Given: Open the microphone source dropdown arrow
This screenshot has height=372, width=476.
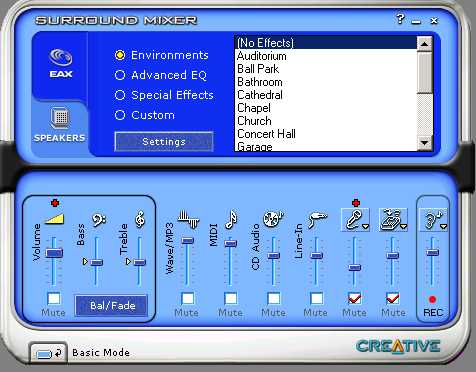Looking at the screenshot, I should point(366,227).
